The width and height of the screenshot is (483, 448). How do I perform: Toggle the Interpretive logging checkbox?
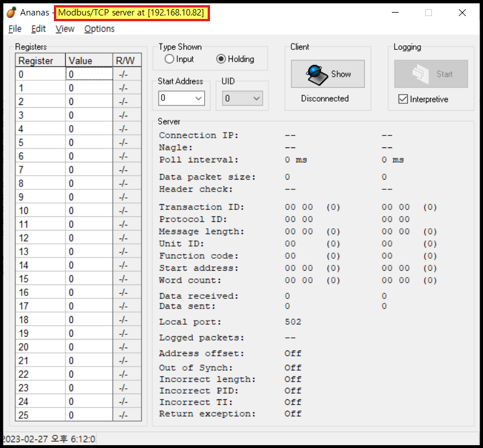tap(403, 99)
